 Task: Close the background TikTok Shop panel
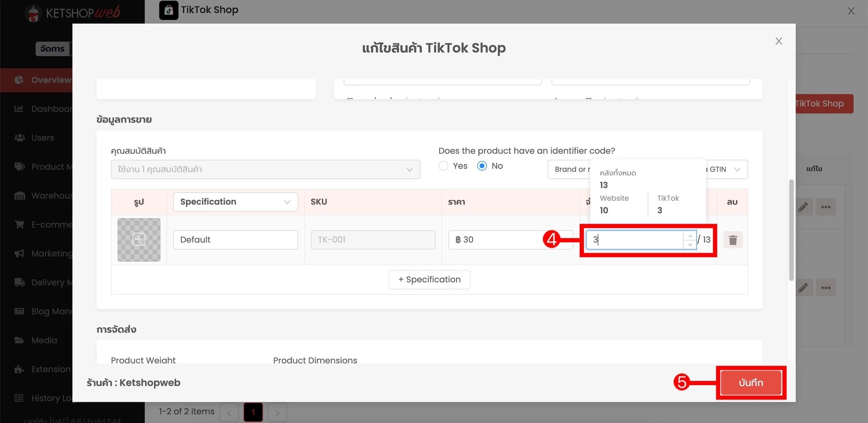coord(851,11)
